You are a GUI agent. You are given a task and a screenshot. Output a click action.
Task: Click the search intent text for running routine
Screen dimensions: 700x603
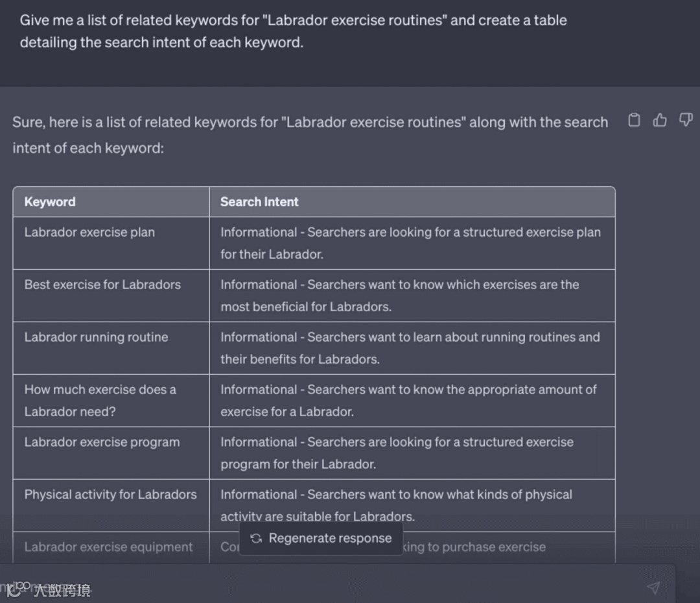(410, 348)
